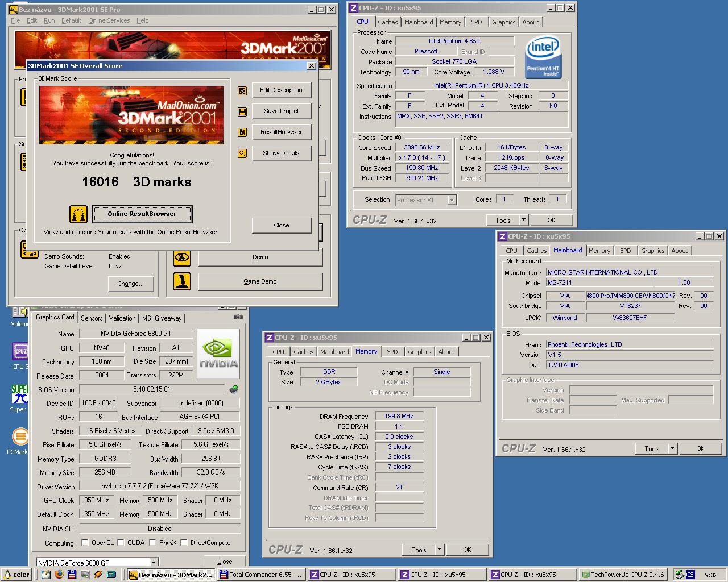728x582 pixels.
Task: Enable the OpenCL checkbox
Action: click(85, 542)
